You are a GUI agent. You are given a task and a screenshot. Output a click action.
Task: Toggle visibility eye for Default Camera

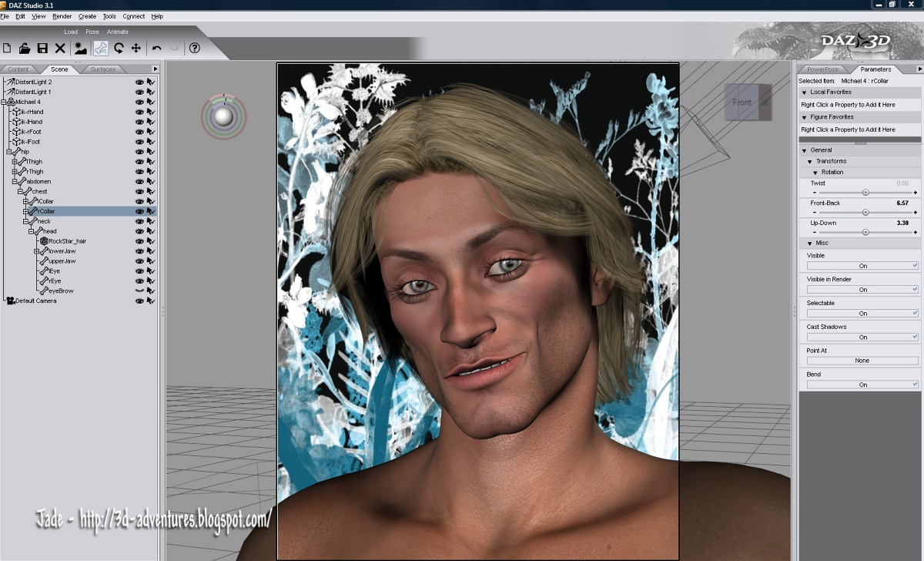pos(140,301)
